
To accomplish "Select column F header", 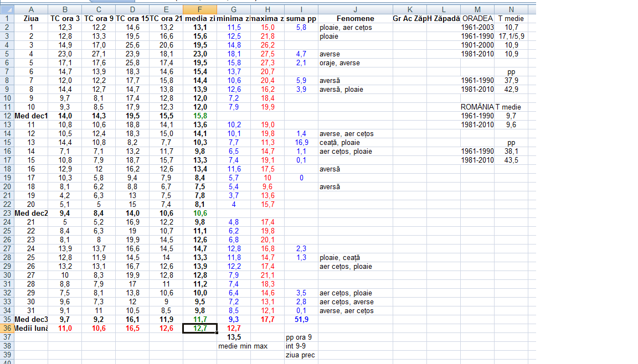I will [200, 9].
